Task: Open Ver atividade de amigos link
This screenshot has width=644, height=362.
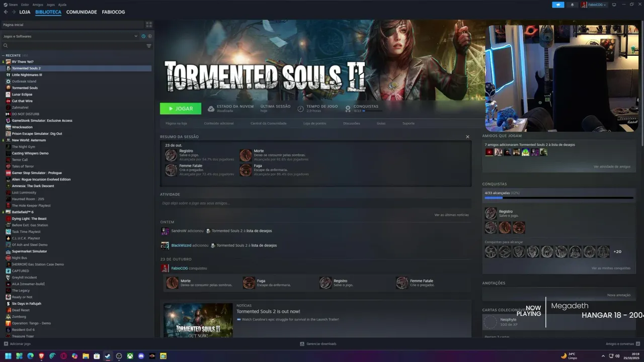Action: [x=612, y=166]
